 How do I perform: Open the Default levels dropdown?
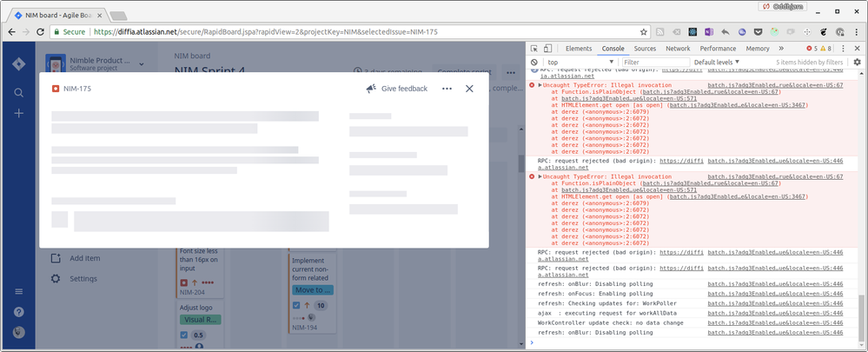[717, 62]
